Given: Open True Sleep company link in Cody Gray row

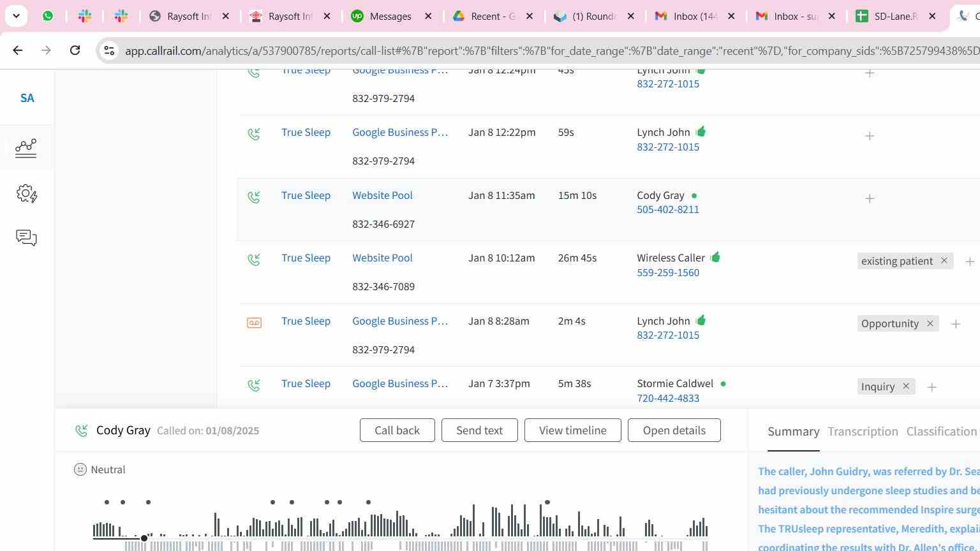Looking at the screenshot, I should (306, 196).
